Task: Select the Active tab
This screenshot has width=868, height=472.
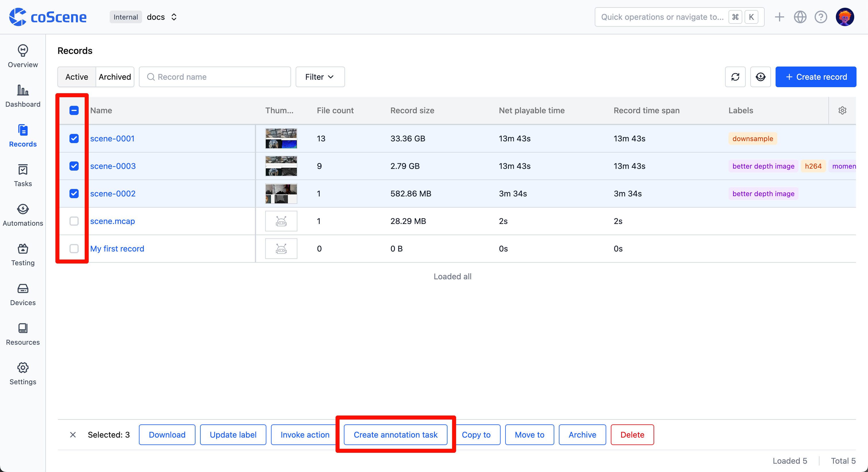Action: click(76, 77)
